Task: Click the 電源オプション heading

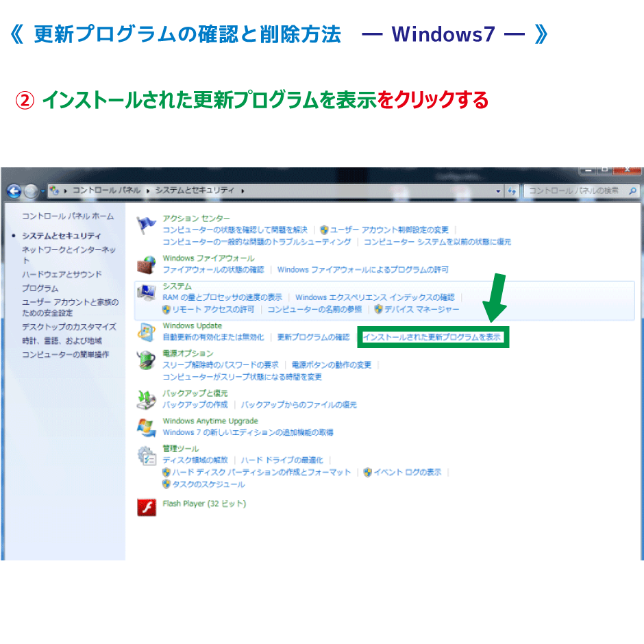Action: (x=188, y=354)
